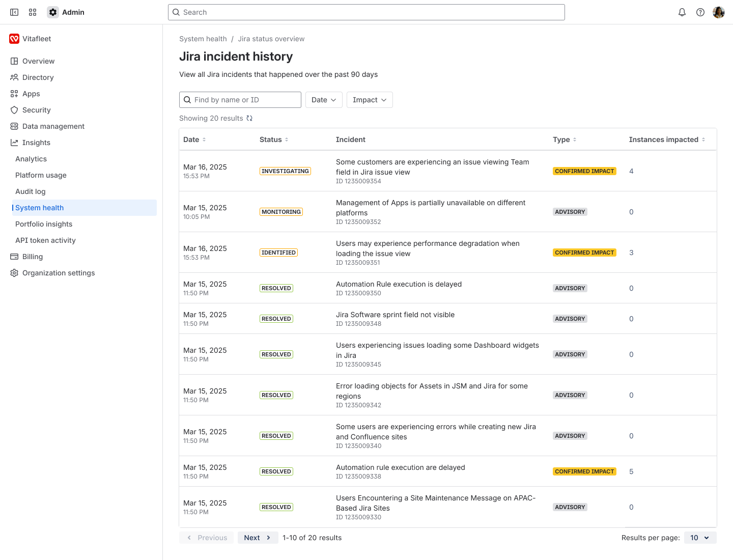Open the app switcher grid icon
Image resolution: width=733 pixels, height=560 pixels.
(x=32, y=12)
